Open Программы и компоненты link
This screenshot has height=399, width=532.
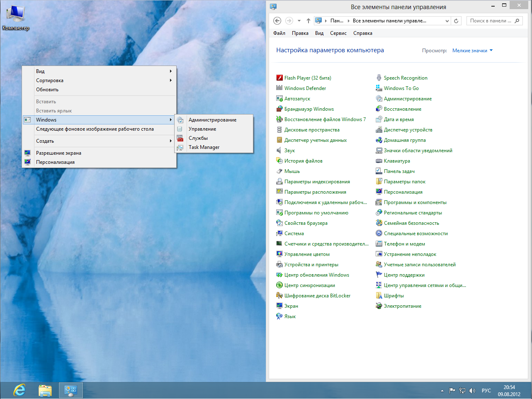tap(415, 202)
